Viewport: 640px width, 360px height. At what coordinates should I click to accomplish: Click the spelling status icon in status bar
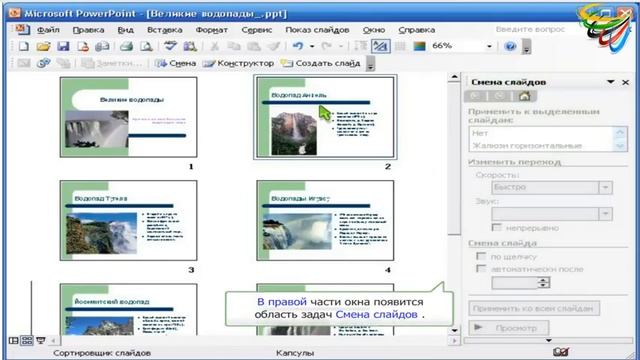click(560, 352)
